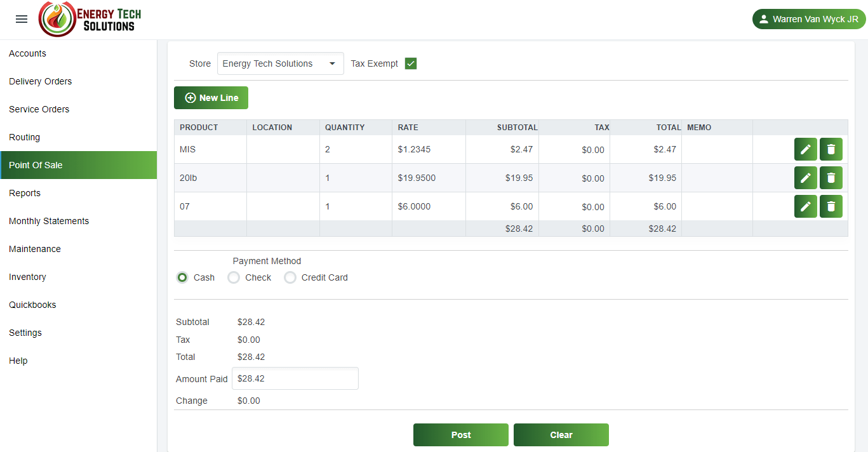Delete the 07 product line

pyautogui.click(x=831, y=206)
